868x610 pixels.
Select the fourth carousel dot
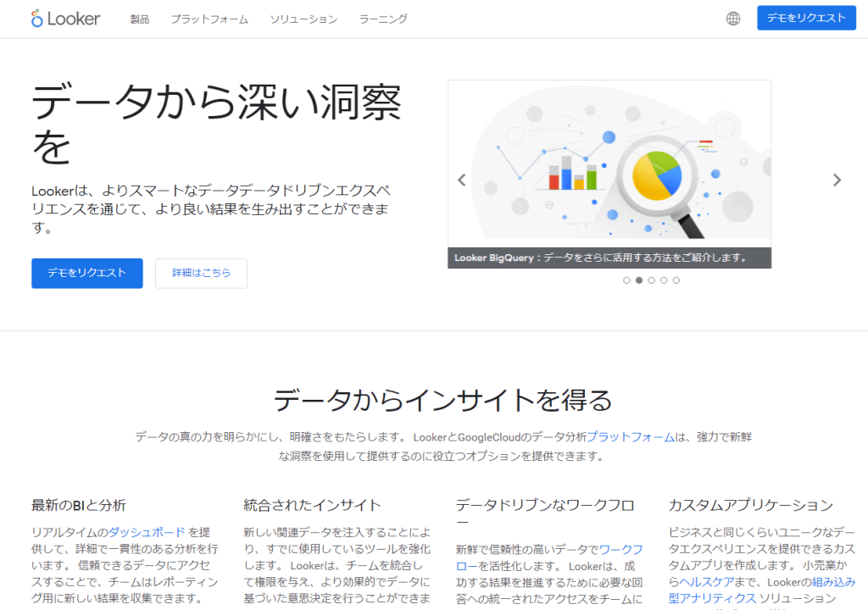664,280
